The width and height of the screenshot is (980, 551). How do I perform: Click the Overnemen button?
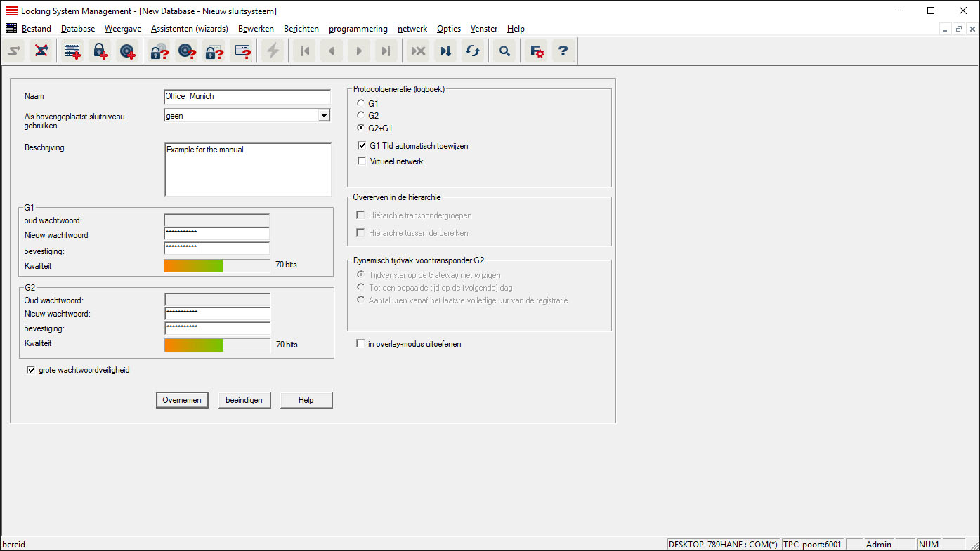point(182,400)
